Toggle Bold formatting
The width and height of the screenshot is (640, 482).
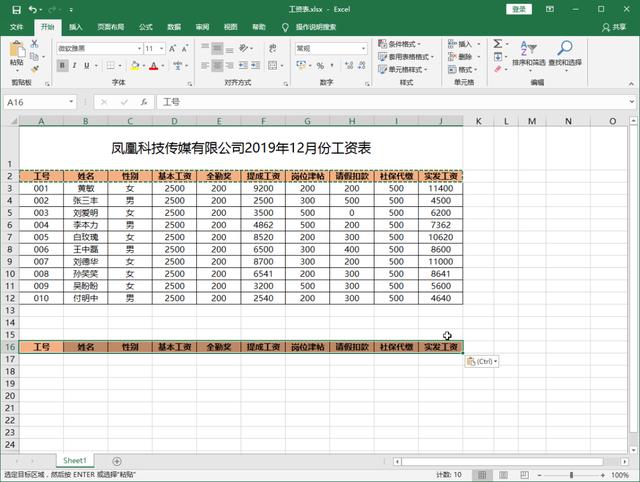[62, 66]
